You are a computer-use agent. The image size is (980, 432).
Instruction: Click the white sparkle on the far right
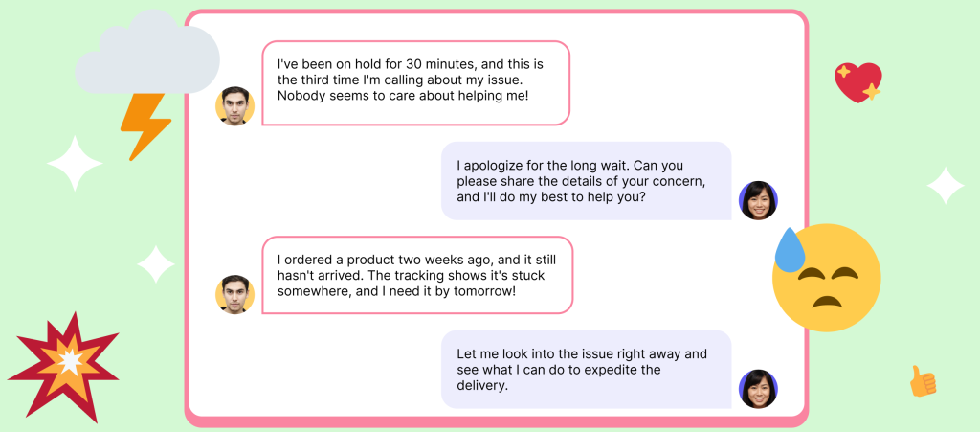(946, 185)
